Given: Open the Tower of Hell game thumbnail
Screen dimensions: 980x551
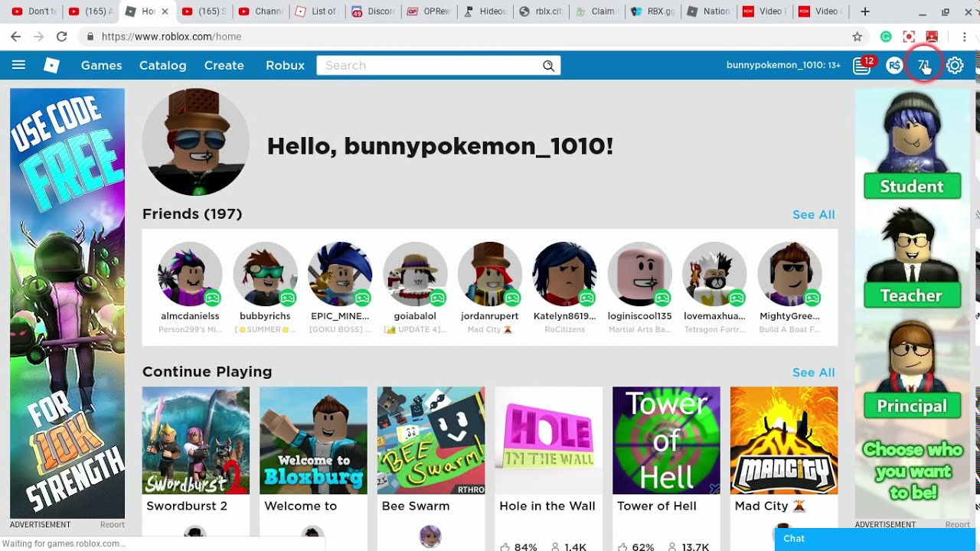Looking at the screenshot, I should [x=666, y=440].
